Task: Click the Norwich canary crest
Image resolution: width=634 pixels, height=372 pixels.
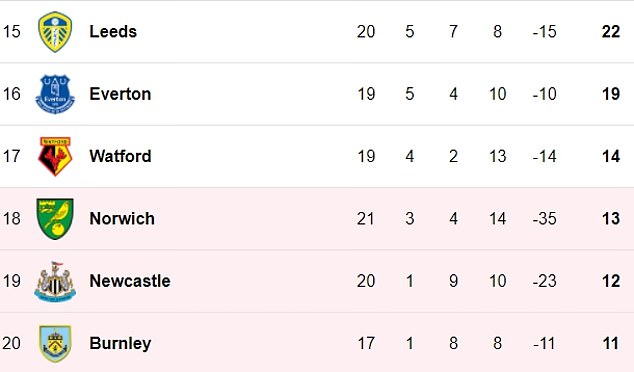Action: [x=55, y=219]
